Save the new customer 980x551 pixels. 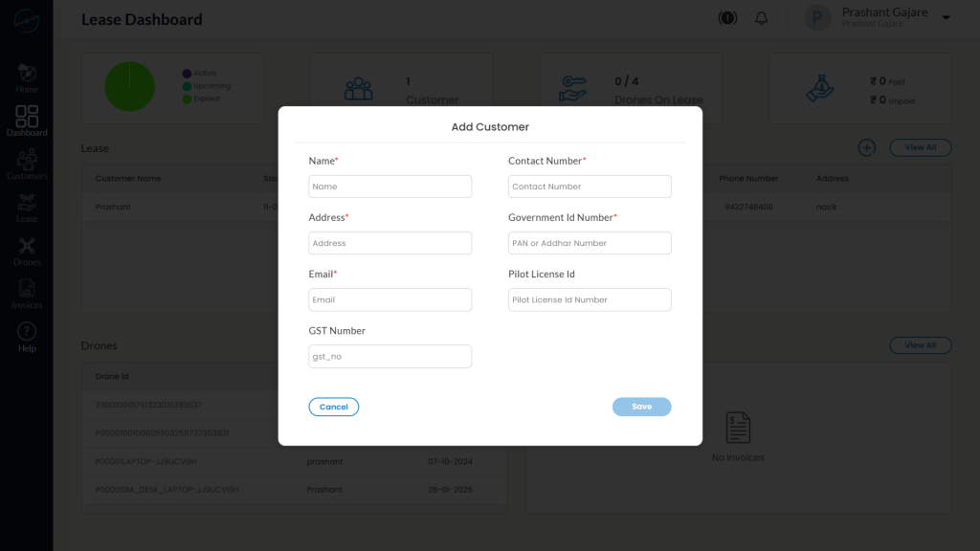[x=641, y=407]
